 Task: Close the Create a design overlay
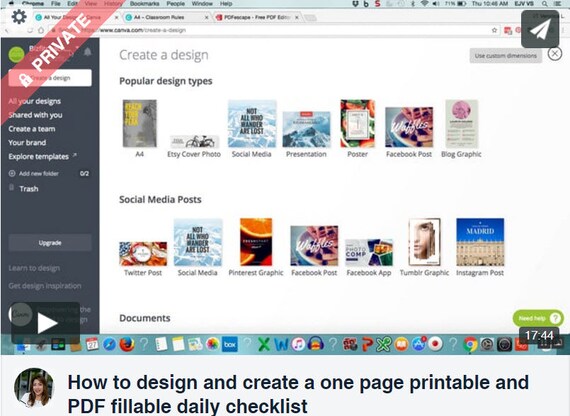point(555,54)
